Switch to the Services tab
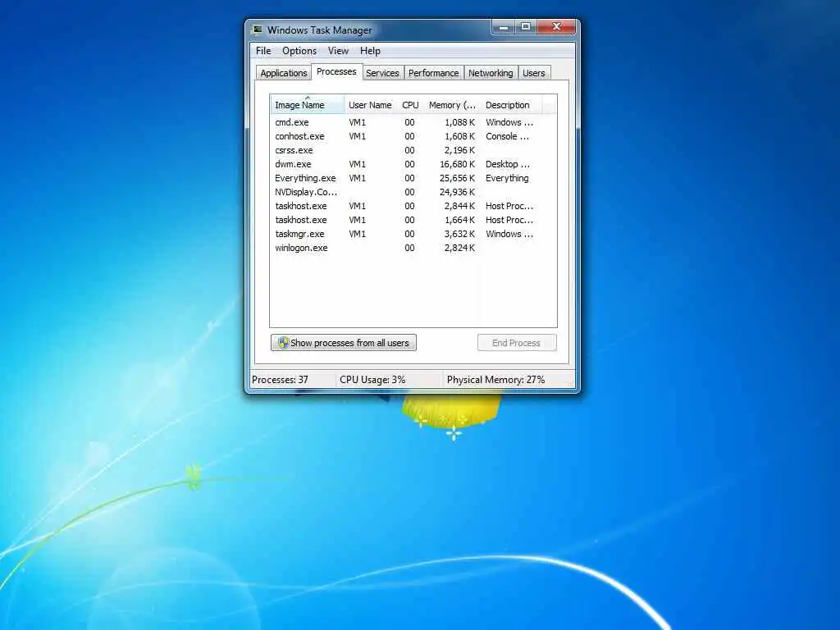This screenshot has height=630, width=840. (382, 73)
